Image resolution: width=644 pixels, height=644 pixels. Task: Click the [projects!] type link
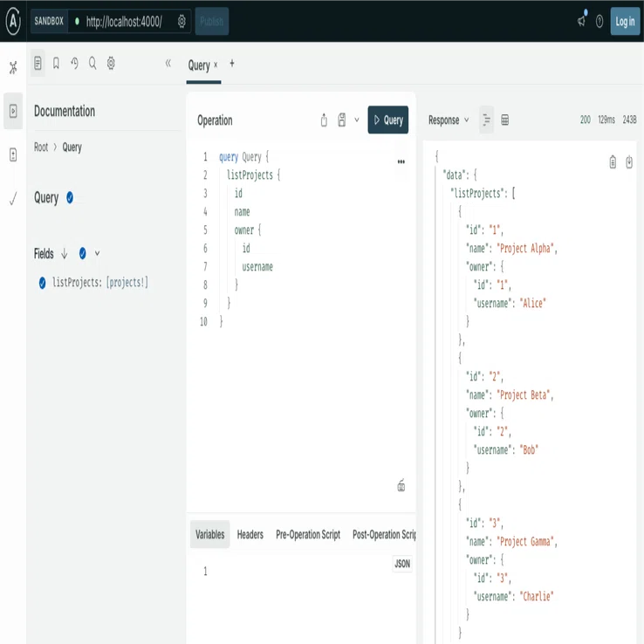pyautogui.click(x=127, y=283)
